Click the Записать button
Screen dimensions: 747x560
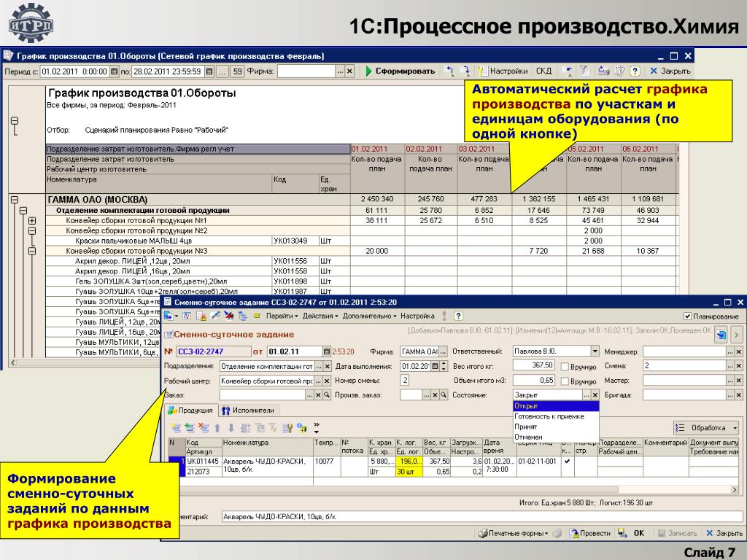pyautogui.click(x=678, y=533)
